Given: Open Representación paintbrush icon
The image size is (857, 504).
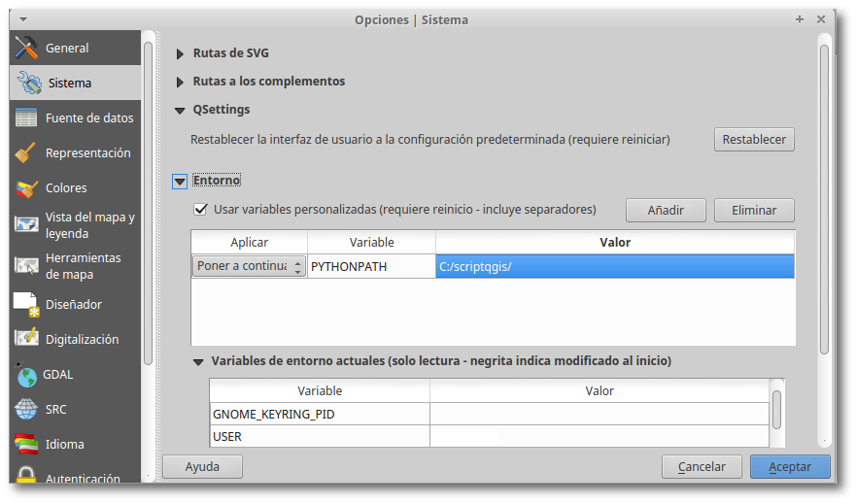Looking at the screenshot, I should click(x=26, y=152).
